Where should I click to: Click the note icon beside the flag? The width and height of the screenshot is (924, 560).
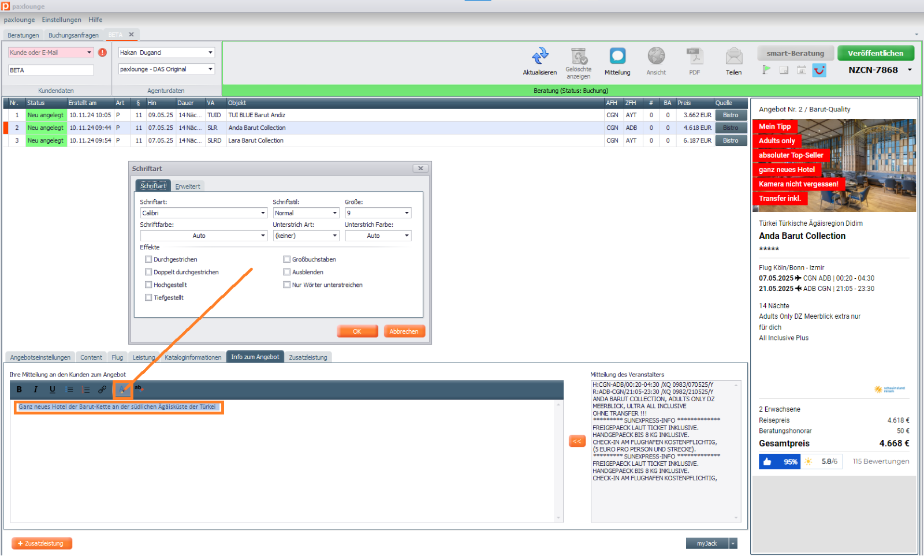pyautogui.click(x=784, y=70)
